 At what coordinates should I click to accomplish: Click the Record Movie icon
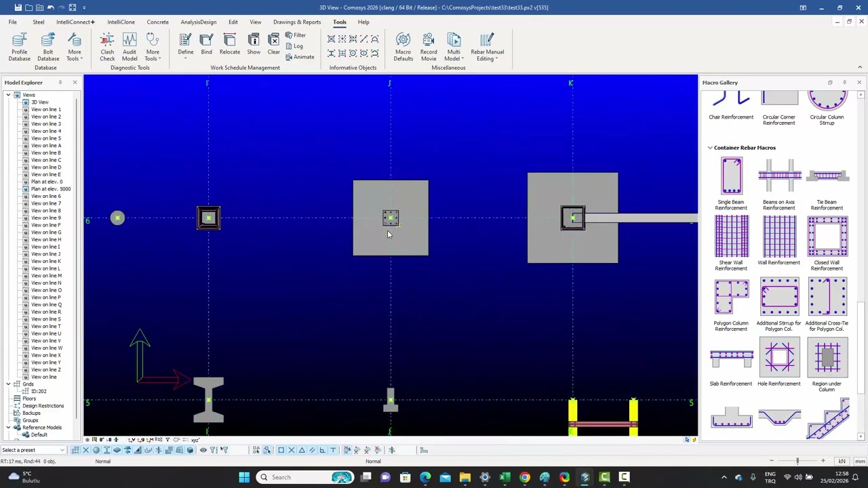coord(429,47)
